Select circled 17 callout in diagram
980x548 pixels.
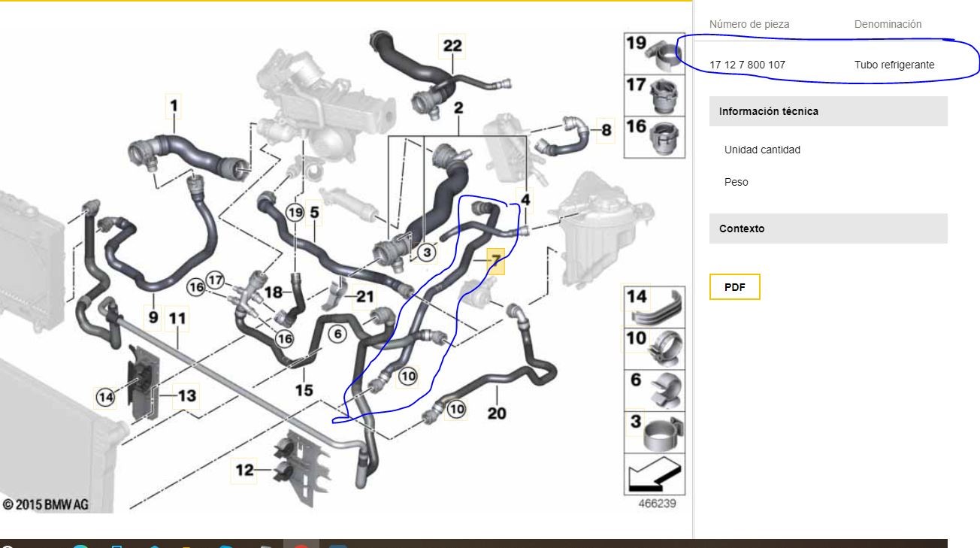(x=216, y=281)
